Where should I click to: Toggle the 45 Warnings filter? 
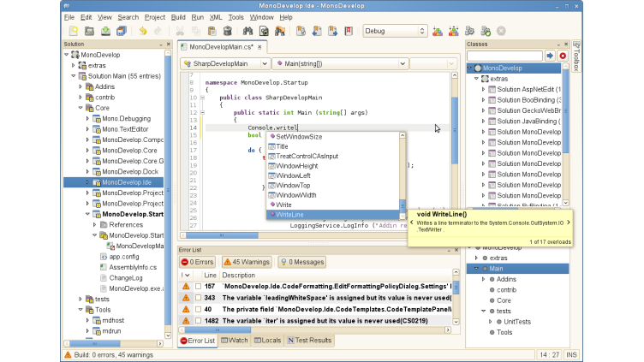point(247,262)
